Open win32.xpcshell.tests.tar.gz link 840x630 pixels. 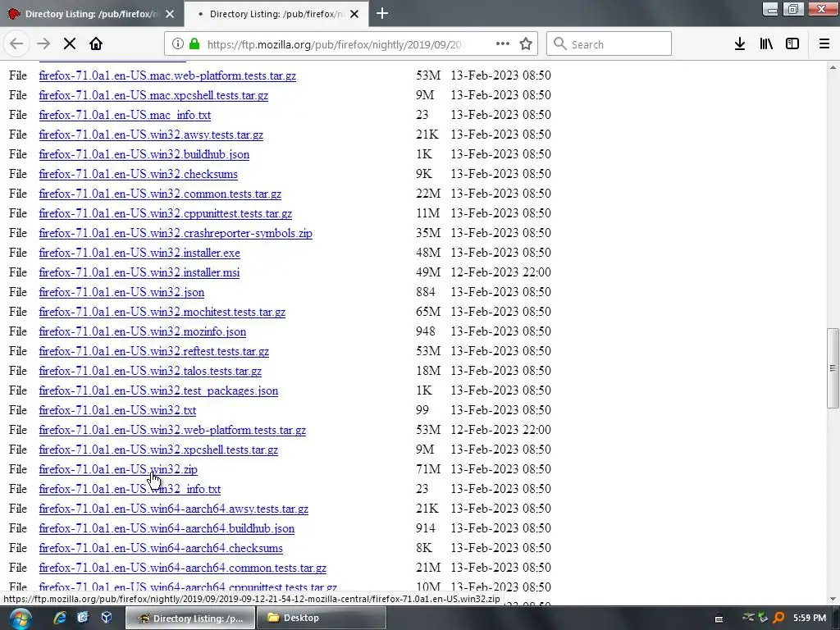click(x=158, y=450)
